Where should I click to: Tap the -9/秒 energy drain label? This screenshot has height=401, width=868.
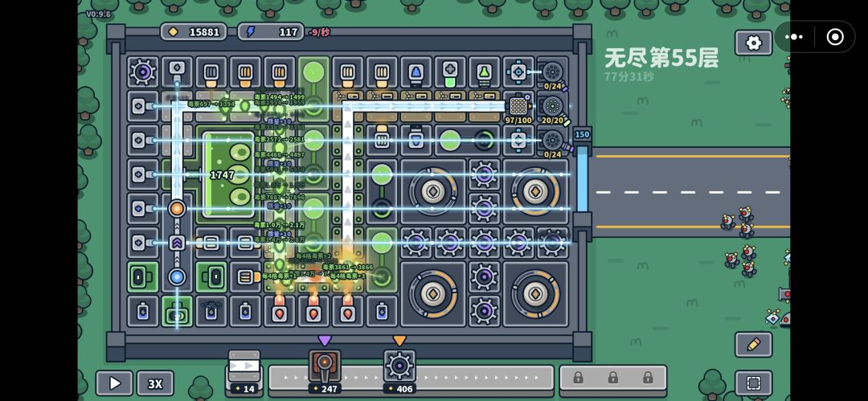point(319,32)
